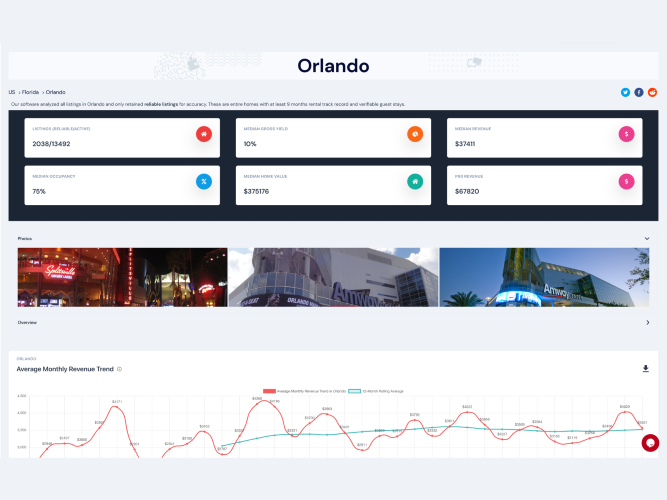667x500 pixels.
Task: Click the median gross yield value 10%
Action: coord(250,144)
